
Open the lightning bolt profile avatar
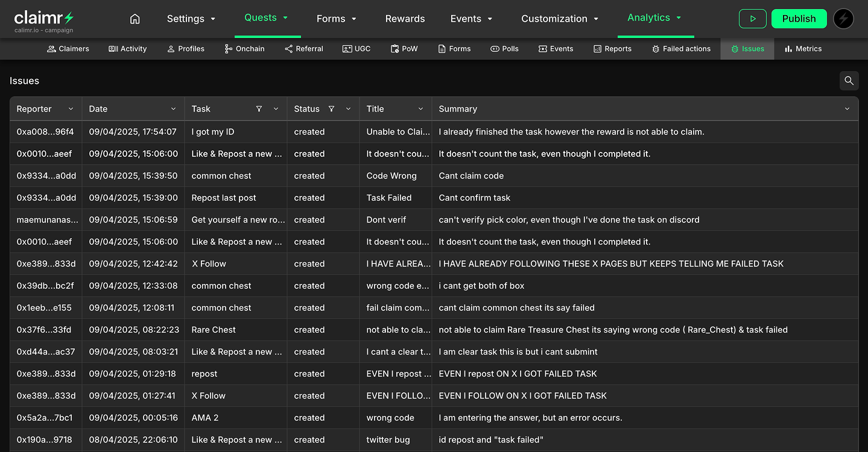pyautogui.click(x=843, y=19)
